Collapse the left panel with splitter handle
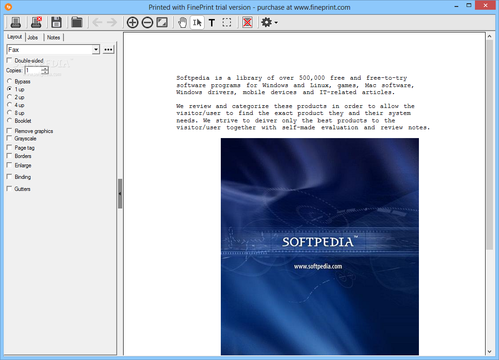This screenshot has width=499, height=360. (x=120, y=194)
